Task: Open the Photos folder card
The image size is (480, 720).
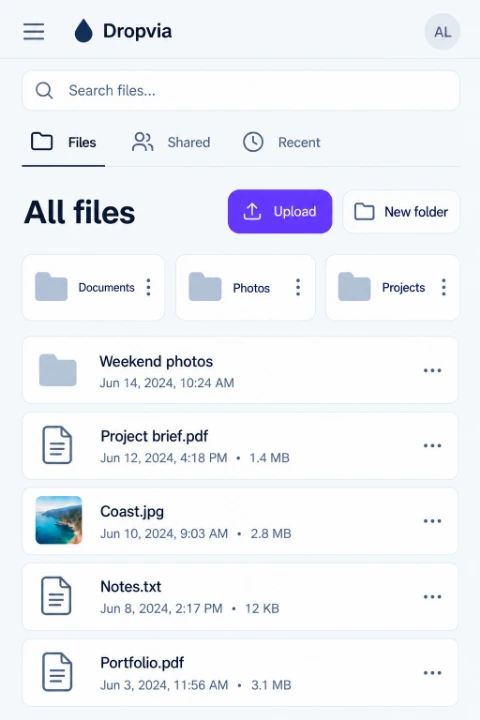Action: pyautogui.click(x=245, y=287)
